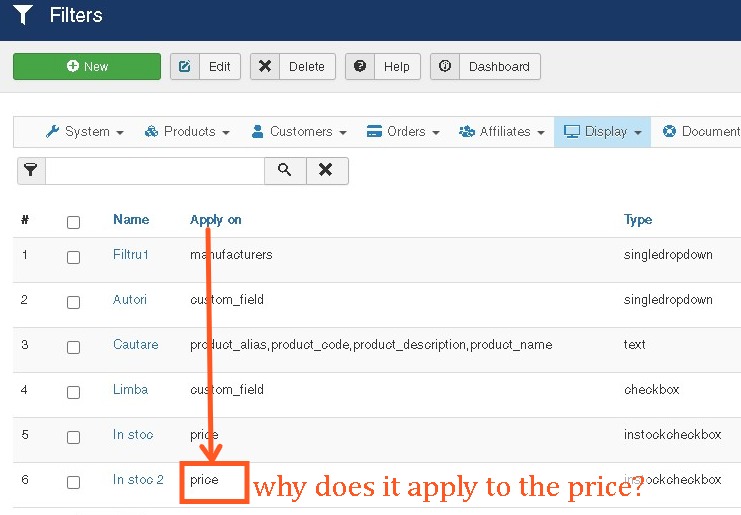Screen dimensions: 741x515
Task: Click the Edit button label
Action: [220, 67]
